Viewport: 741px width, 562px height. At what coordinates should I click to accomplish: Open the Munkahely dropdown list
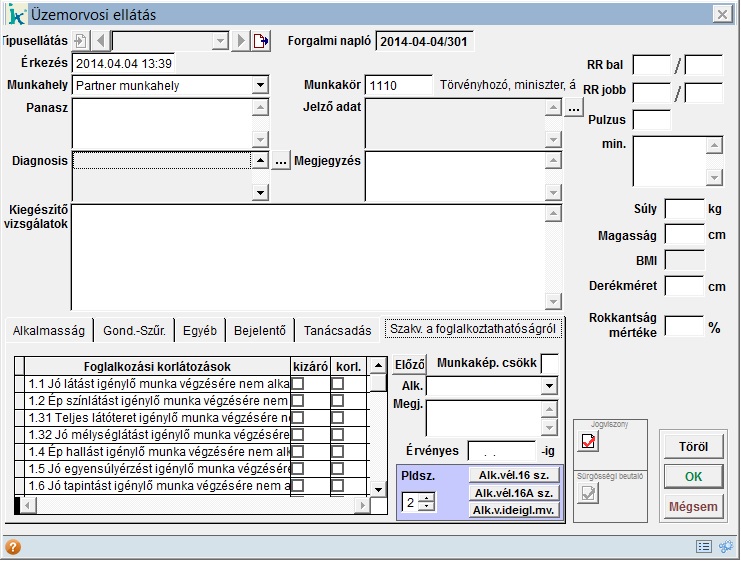point(260,86)
